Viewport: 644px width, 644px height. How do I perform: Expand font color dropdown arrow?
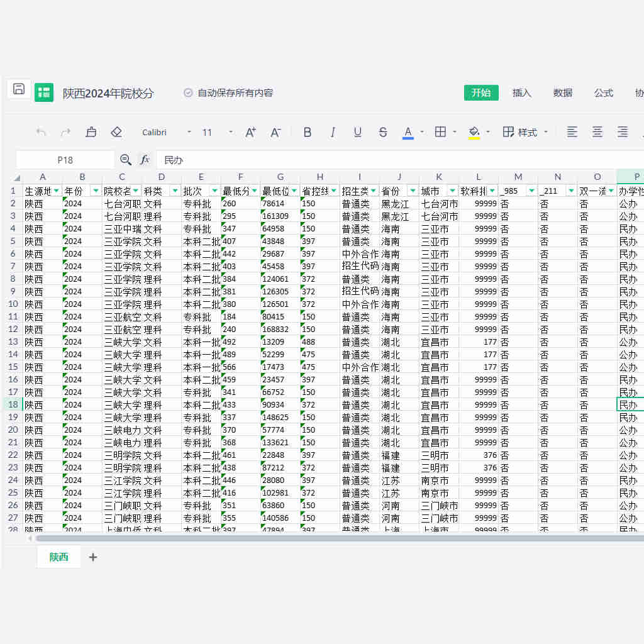(x=422, y=132)
